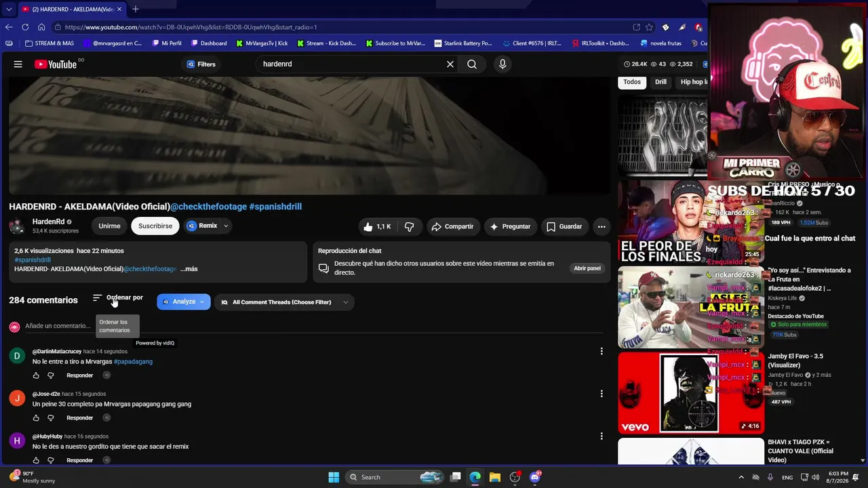Screen dimensions: 868x488
Task: Expand the description with ...más
Action: click(x=189, y=269)
